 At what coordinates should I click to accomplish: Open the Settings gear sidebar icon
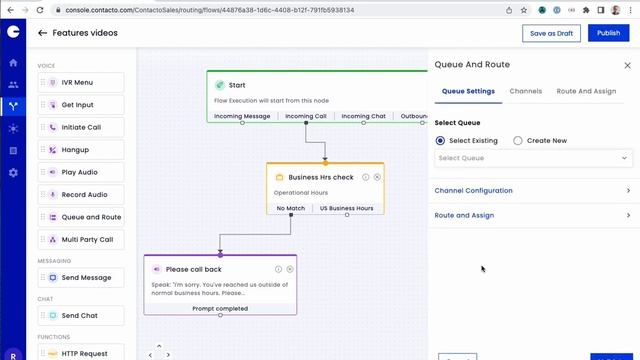click(13, 173)
